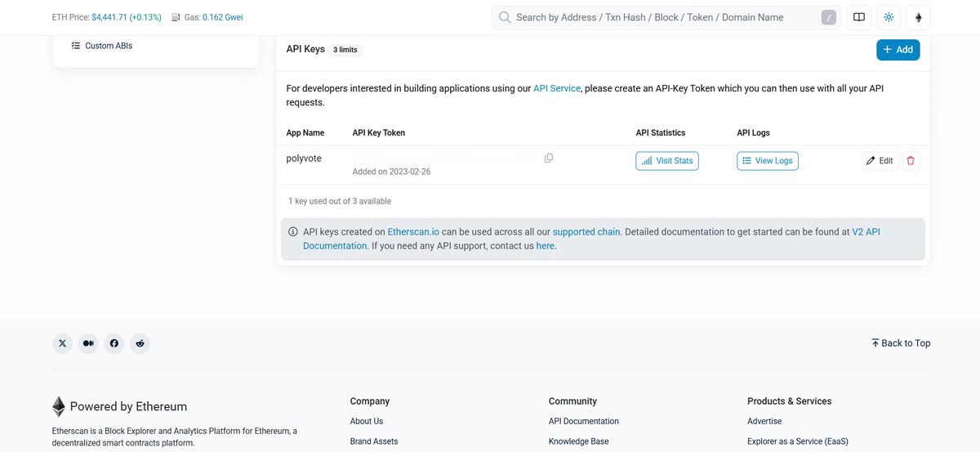Open Knowledge Base in footer
Screen dimensions: 980x452
(x=578, y=441)
